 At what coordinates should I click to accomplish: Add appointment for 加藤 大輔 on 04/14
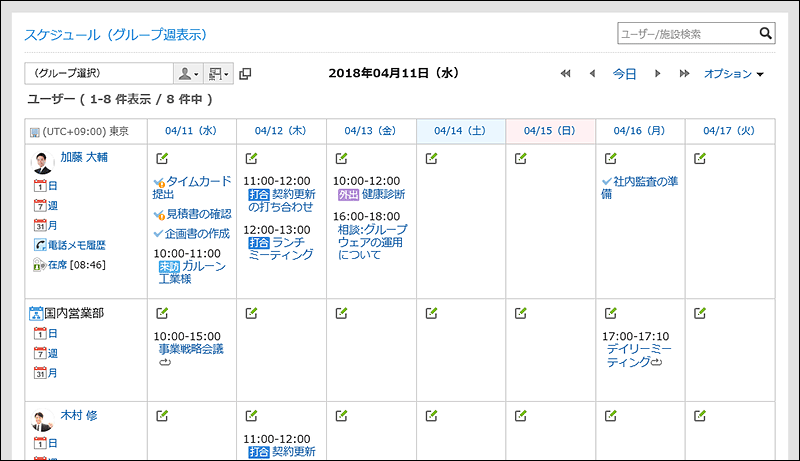[x=431, y=159]
